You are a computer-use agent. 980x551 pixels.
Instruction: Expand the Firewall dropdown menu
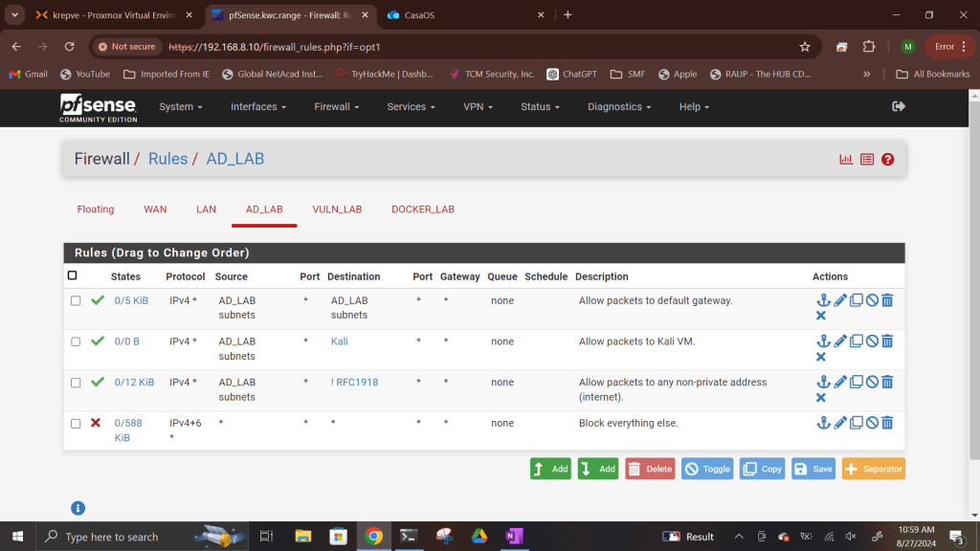(337, 107)
